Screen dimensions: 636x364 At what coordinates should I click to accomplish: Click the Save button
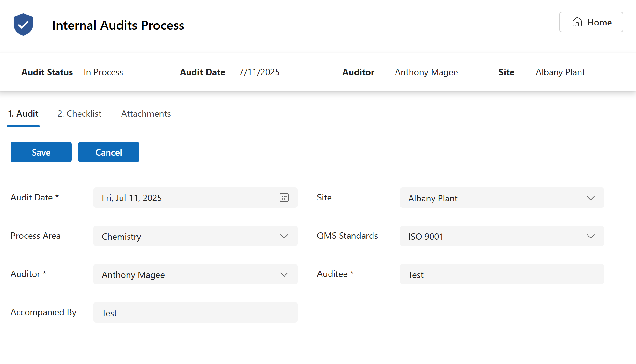41,152
